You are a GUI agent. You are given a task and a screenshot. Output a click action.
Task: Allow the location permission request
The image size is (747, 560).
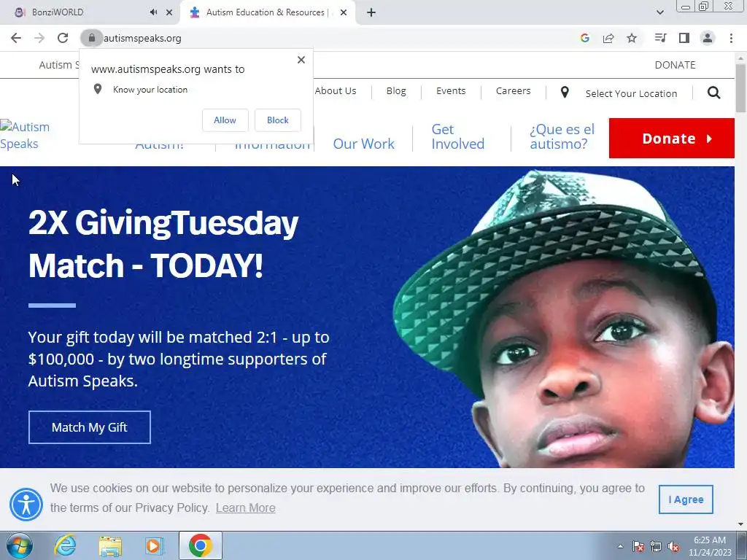[x=225, y=120]
